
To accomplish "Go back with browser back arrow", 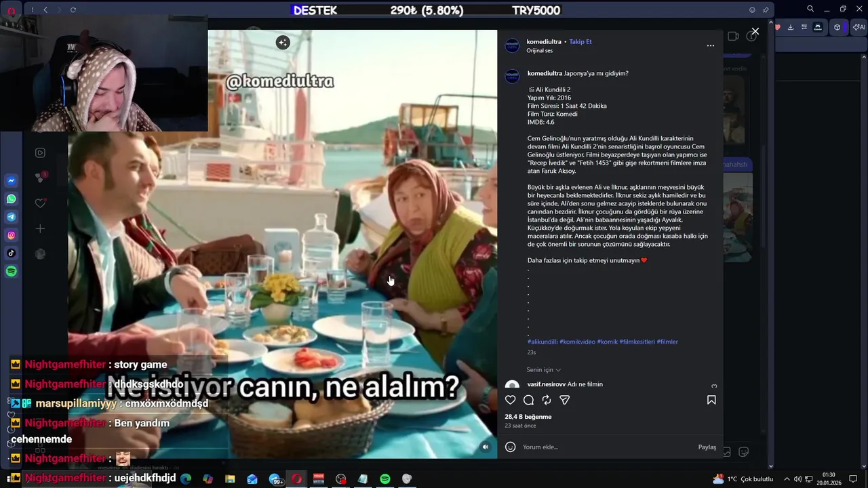I will click(x=45, y=9).
